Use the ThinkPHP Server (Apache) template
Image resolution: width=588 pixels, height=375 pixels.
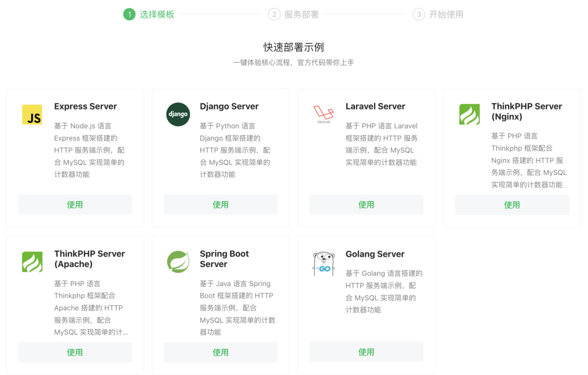tap(75, 352)
